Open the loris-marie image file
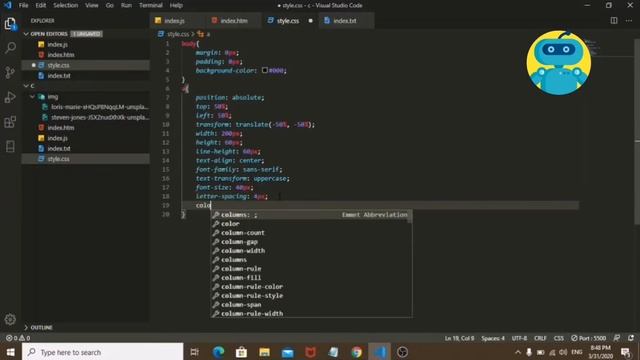Screen dimensions: 640x360 coord(86,107)
